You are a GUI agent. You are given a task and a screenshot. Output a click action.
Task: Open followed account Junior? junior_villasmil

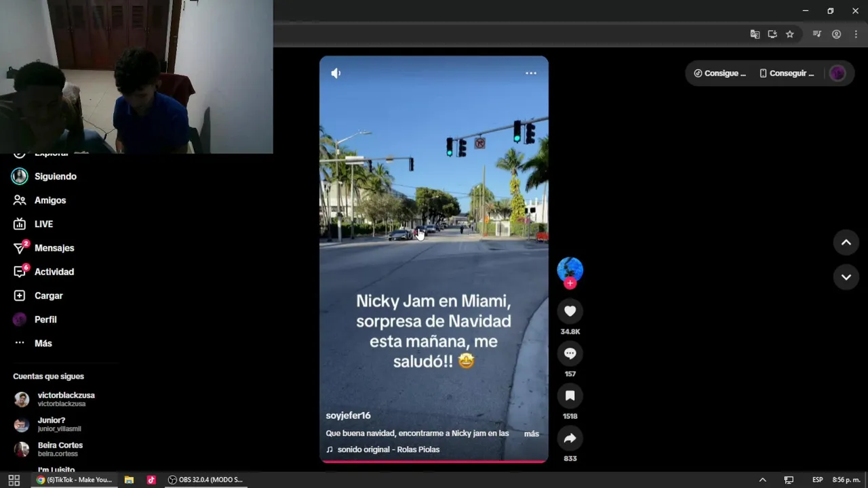(x=47, y=424)
